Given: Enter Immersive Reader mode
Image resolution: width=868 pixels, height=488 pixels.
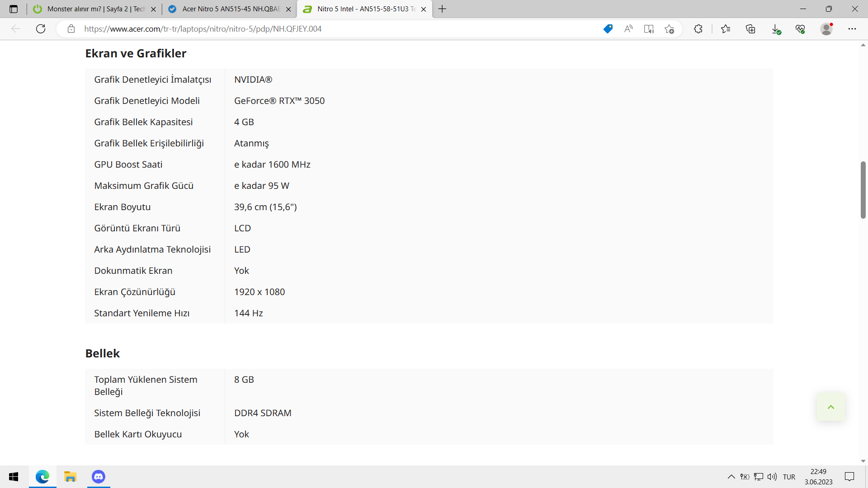Looking at the screenshot, I should pyautogui.click(x=649, y=29).
